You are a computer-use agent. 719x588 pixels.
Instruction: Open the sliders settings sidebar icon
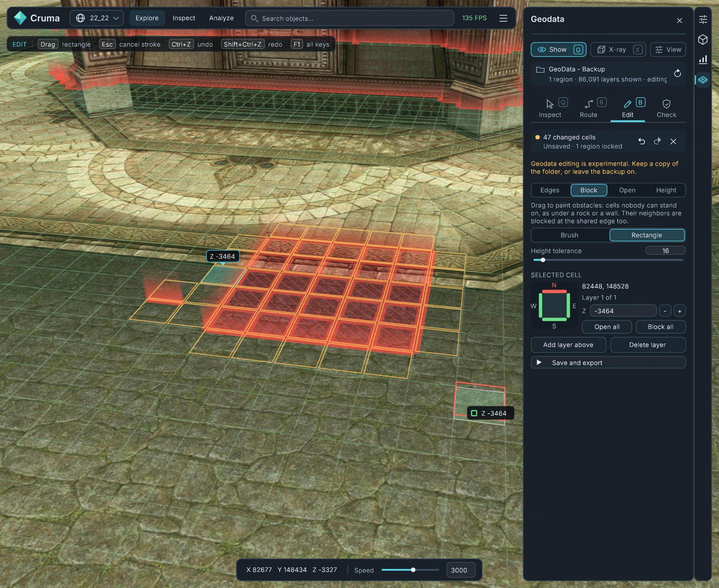click(x=703, y=19)
